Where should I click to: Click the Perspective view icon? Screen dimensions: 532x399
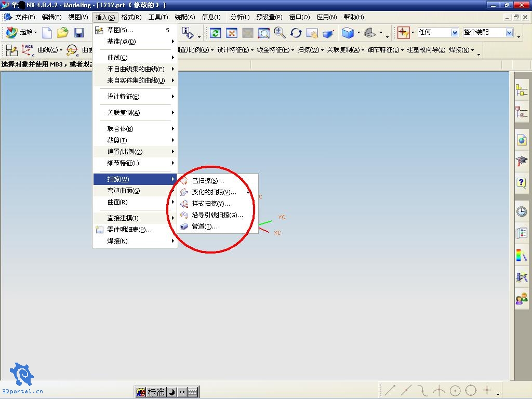(x=328, y=33)
